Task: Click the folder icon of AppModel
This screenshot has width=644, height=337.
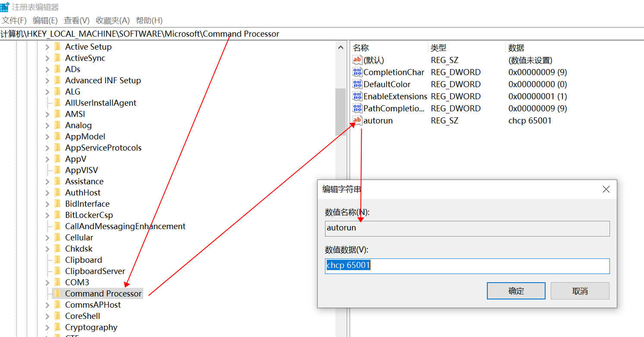Action: pyautogui.click(x=58, y=136)
